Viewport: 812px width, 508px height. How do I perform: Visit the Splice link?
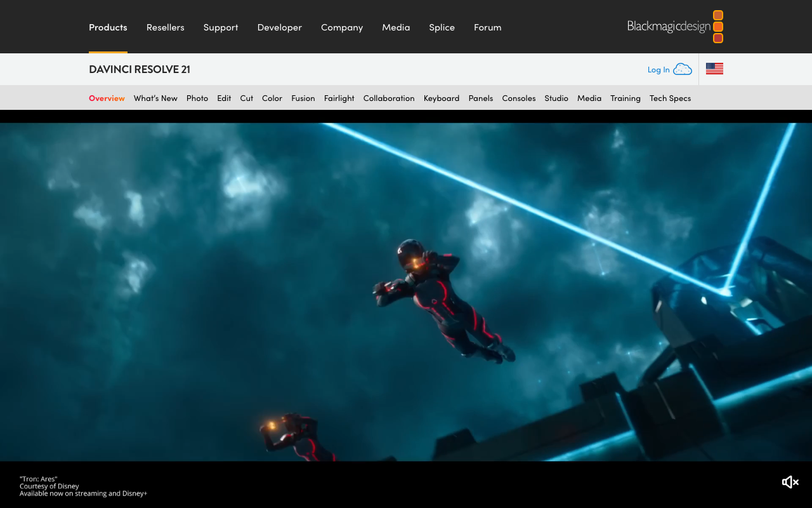click(x=442, y=27)
